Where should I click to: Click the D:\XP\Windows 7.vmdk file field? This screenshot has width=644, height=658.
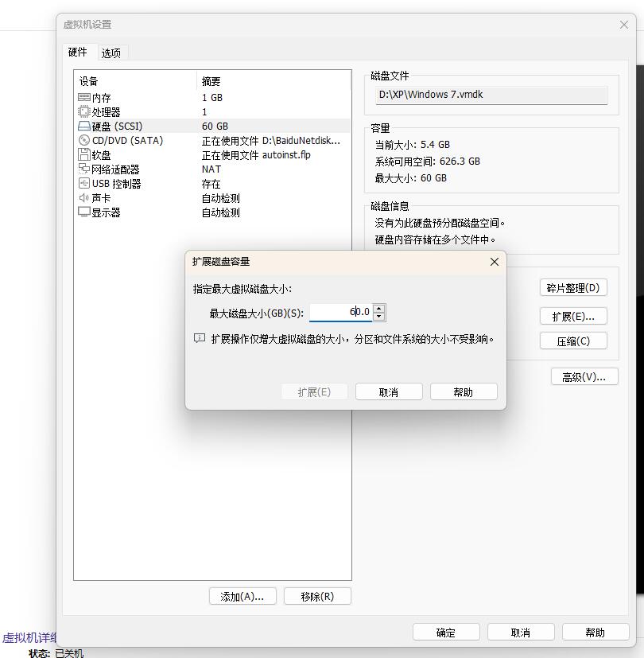[491, 95]
